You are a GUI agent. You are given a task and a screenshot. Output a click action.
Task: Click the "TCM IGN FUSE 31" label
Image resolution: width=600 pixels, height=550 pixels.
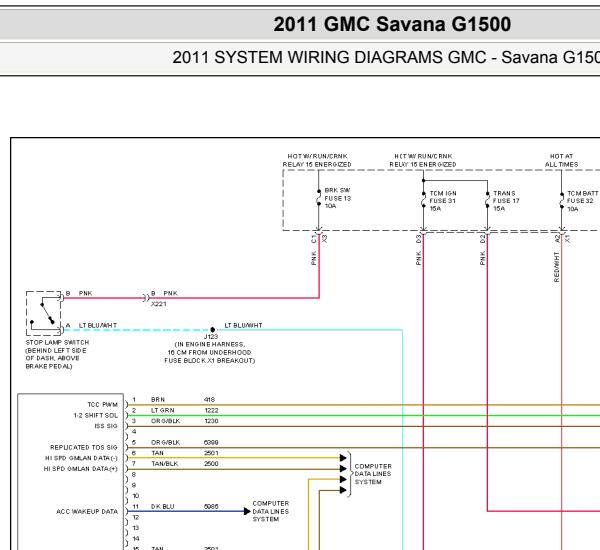point(443,197)
